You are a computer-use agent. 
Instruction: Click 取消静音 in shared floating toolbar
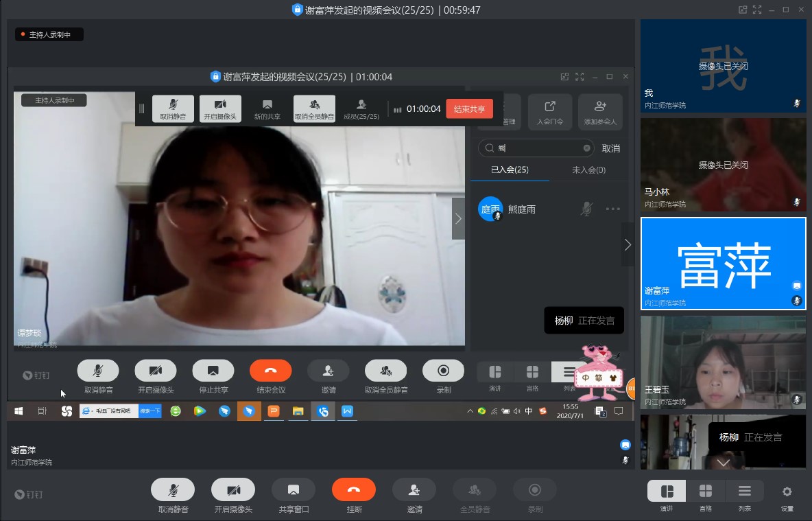[x=173, y=109]
